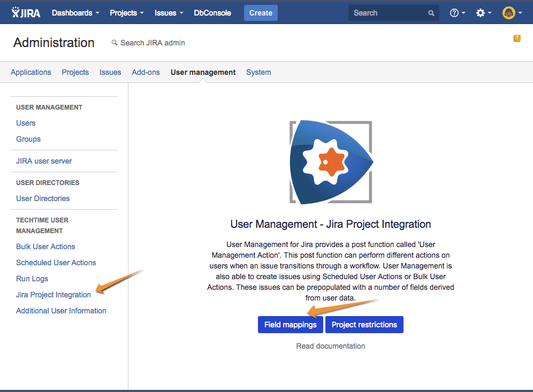Click the USER MANAGEMENT sidebar heading
The height and width of the screenshot is (392, 533).
point(49,107)
